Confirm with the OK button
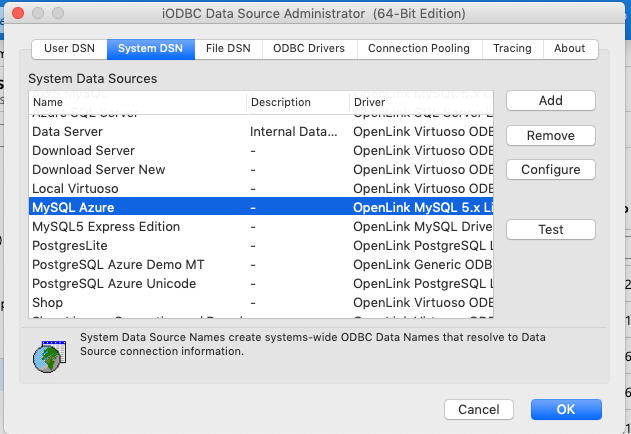The width and height of the screenshot is (631, 434). (x=566, y=409)
